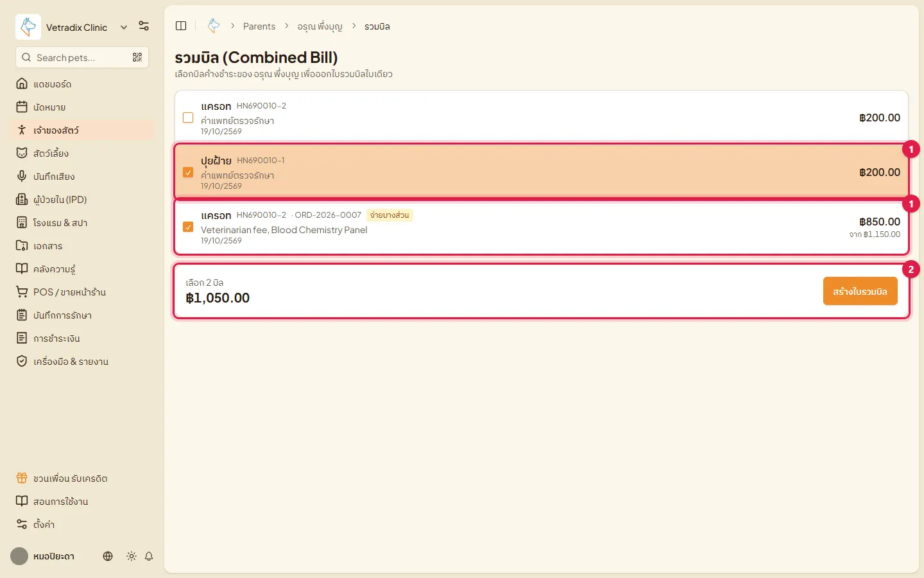
Task: Click the ฿1,050.00 selected total
Action: click(218, 298)
